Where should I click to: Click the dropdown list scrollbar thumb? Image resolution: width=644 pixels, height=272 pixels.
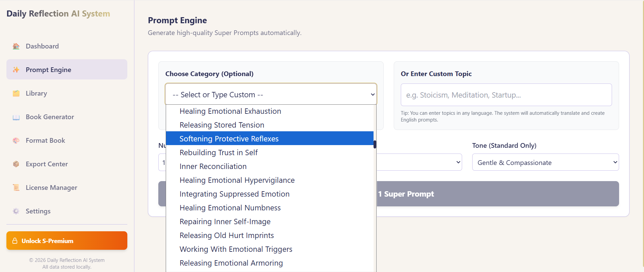tap(375, 144)
